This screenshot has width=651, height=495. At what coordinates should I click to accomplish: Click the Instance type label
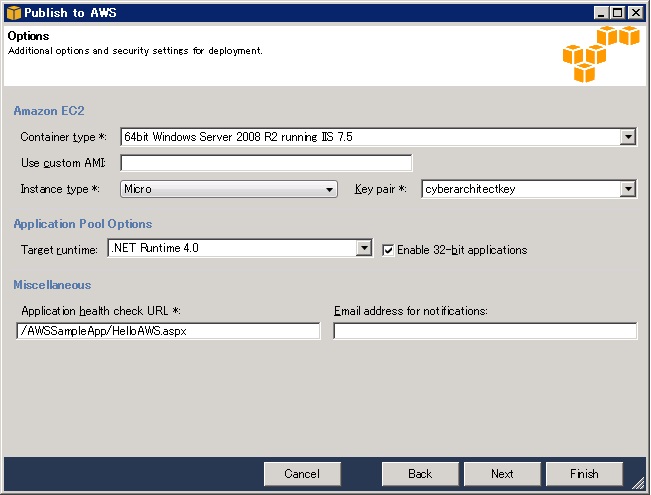coord(60,189)
